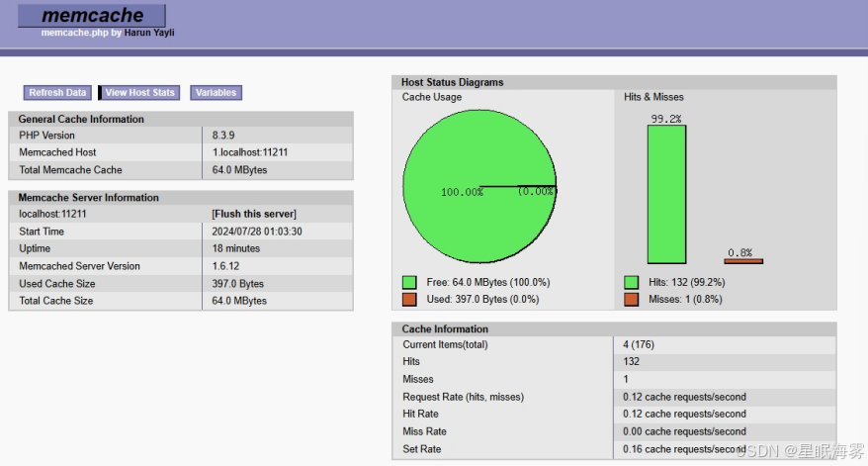Image resolution: width=868 pixels, height=466 pixels.
Task: Open the Harun Yayli author link
Action: [x=149, y=33]
